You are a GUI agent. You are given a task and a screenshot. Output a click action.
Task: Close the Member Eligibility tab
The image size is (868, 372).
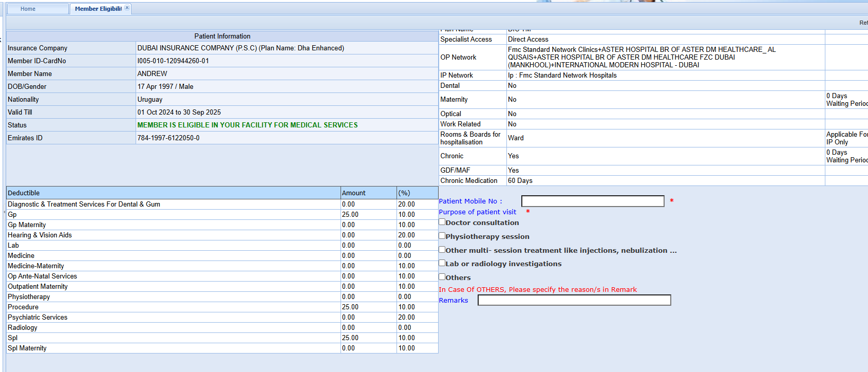[x=127, y=8]
